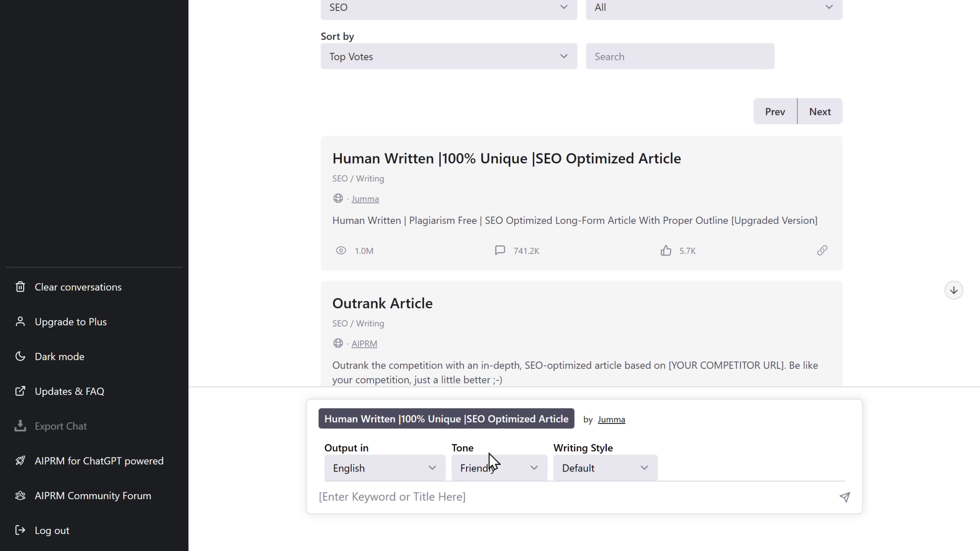The height and width of the screenshot is (551, 980).
Task: Toggle Dark mode in the sidebar
Action: 59,357
